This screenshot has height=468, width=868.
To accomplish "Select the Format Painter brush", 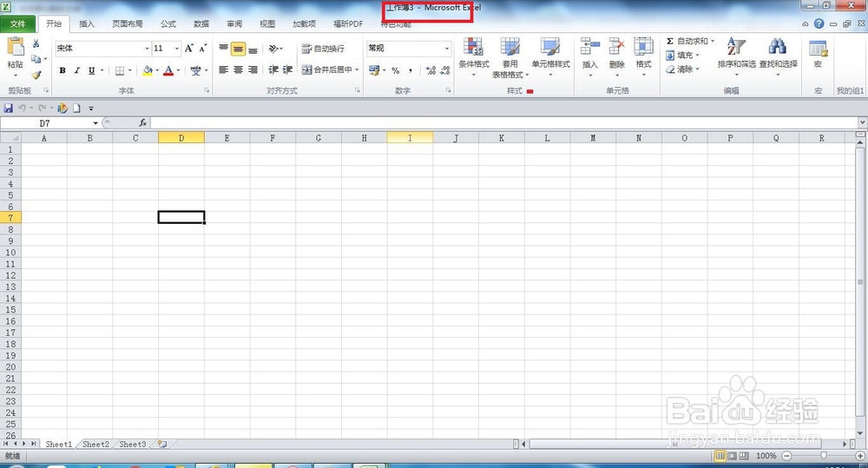I will pyautogui.click(x=36, y=74).
